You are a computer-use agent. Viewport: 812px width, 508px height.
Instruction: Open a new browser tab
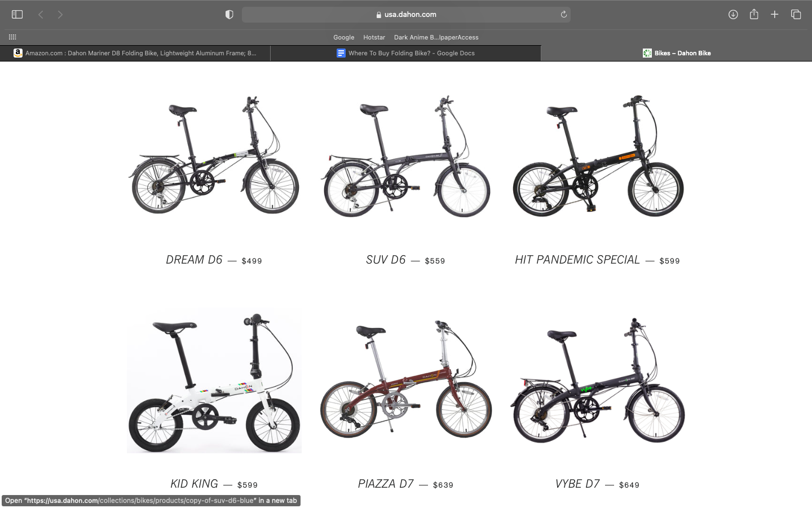click(775, 14)
